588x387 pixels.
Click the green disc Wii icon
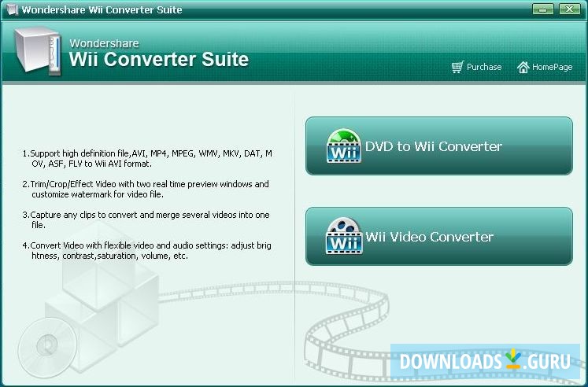click(343, 146)
